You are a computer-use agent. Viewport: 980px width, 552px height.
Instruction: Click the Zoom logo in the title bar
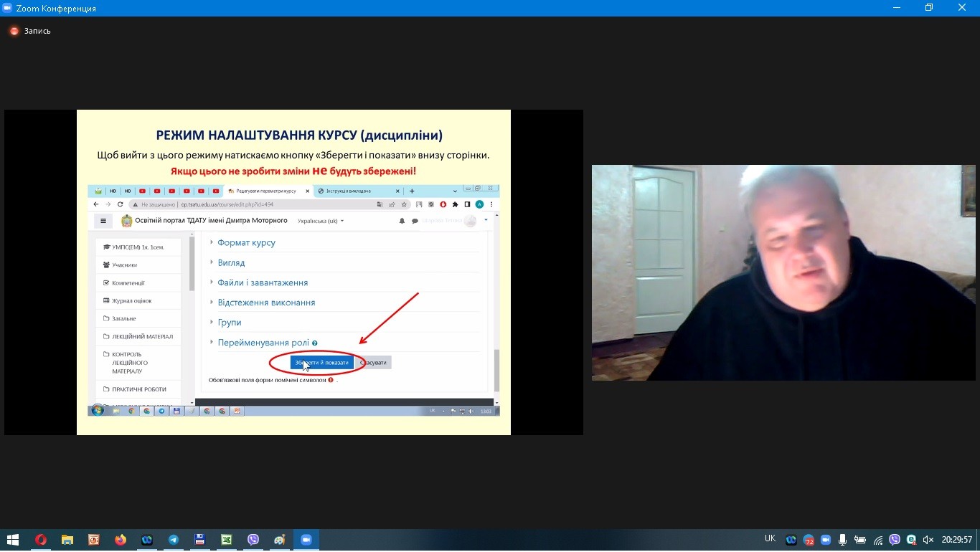tap(8, 8)
